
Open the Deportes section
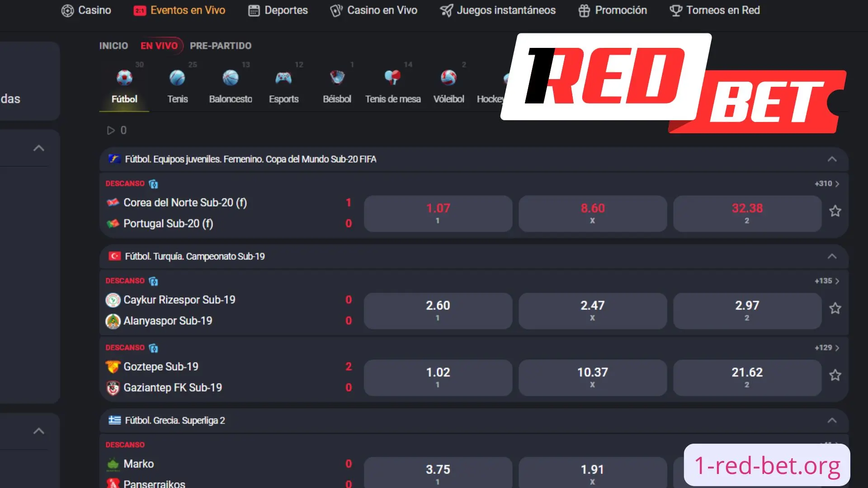point(278,10)
